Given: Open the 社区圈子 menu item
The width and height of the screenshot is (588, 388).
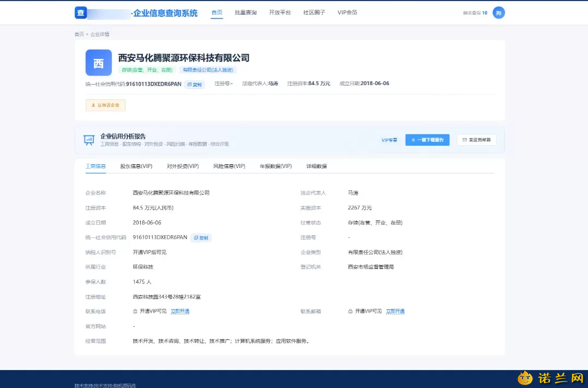Looking at the screenshot, I should tap(314, 13).
